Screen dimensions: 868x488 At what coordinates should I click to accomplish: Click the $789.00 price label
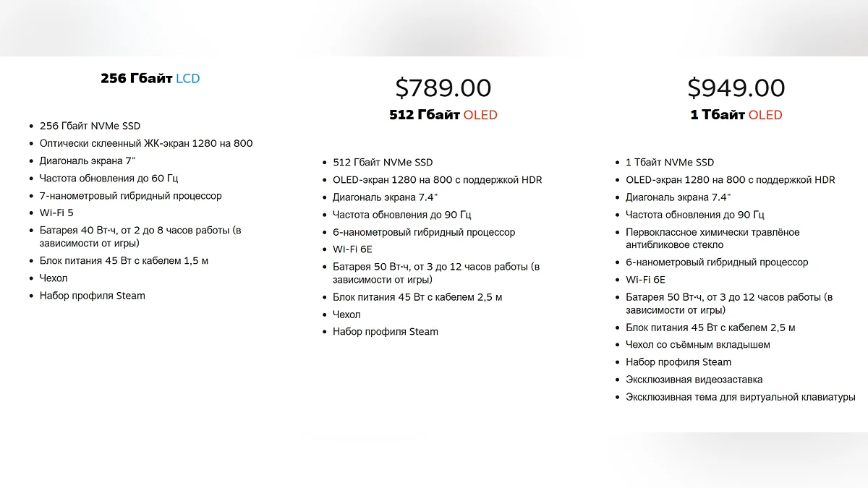click(443, 87)
